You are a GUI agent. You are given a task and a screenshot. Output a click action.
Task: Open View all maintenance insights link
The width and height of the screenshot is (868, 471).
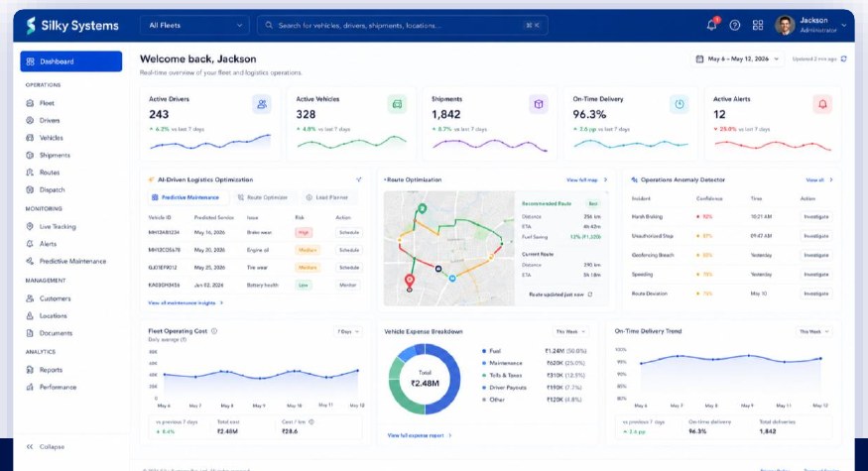pos(186,302)
